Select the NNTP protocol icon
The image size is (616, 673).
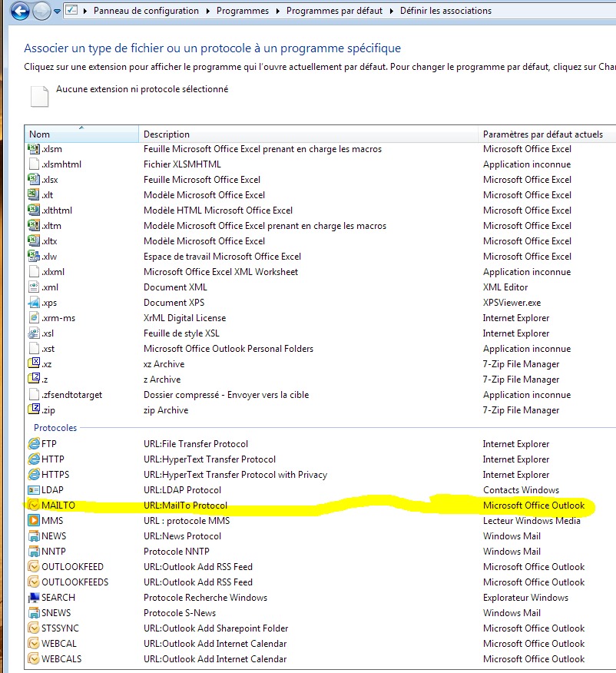click(x=34, y=551)
